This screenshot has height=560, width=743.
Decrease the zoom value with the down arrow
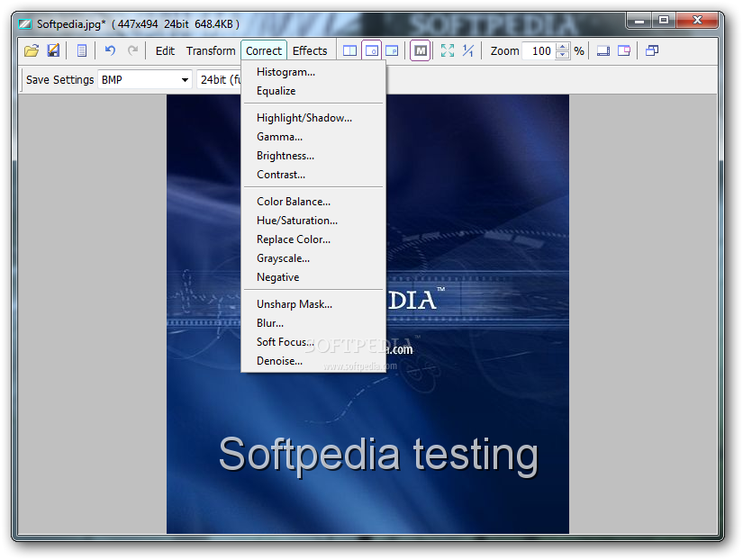click(563, 55)
